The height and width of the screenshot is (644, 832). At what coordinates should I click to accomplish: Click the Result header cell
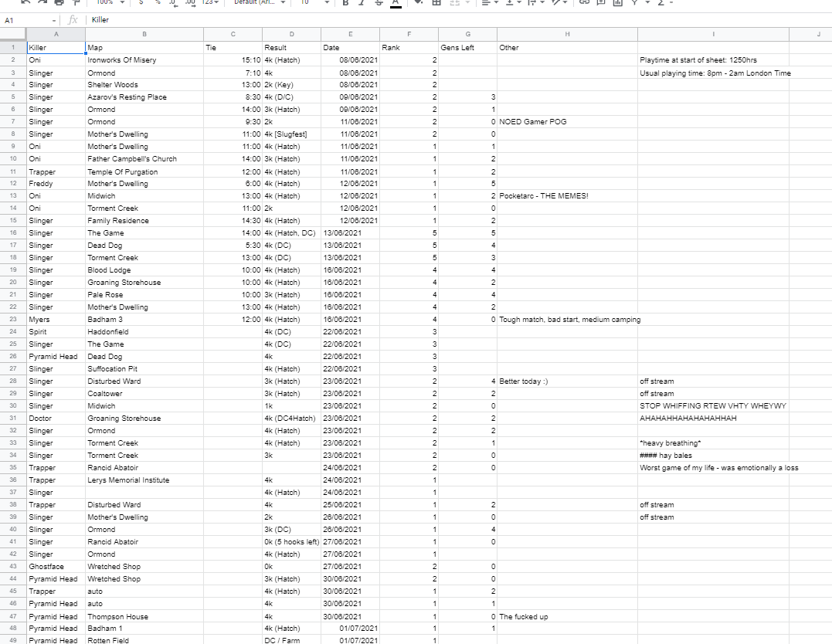point(291,47)
